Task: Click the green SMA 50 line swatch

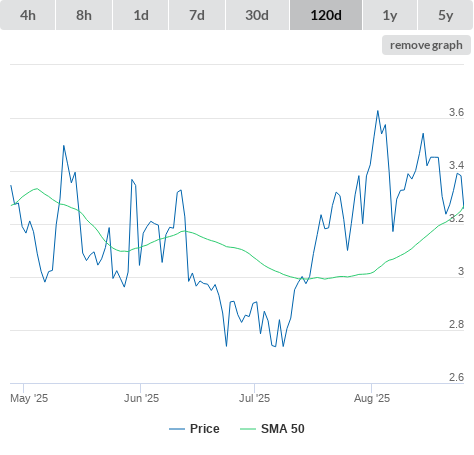Action: coord(248,429)
